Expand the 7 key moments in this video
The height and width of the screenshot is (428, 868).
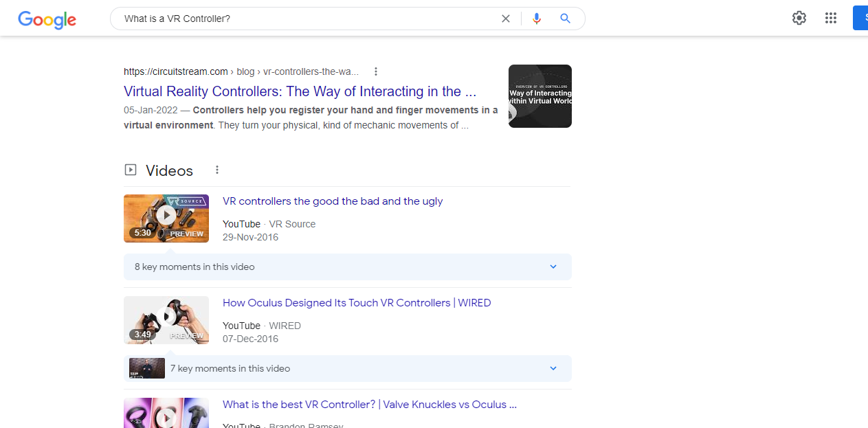(348, 368)
